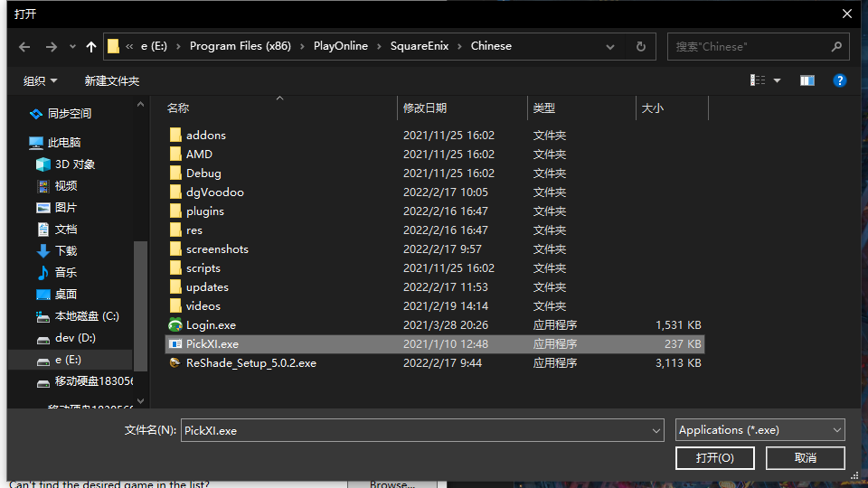The image size is (868, 488).
Task: Select 本地磁盘 (C:) in the sidebar
Action: pyautogui.click(x=86, y=316)
